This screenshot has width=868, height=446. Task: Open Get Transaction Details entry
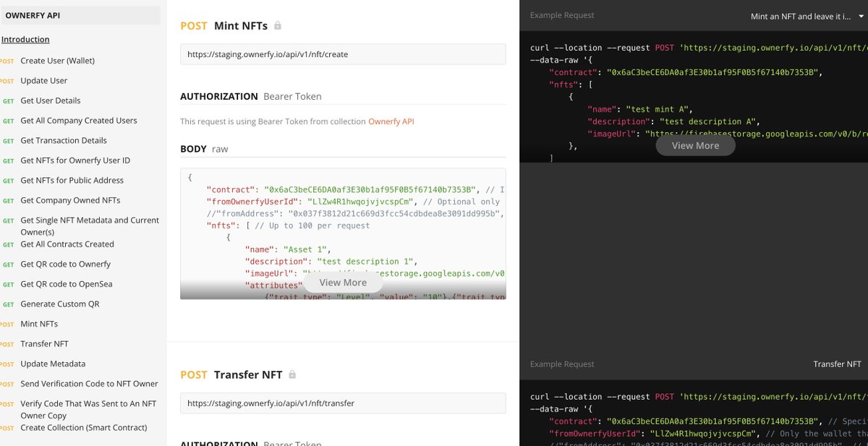point(64,140)
